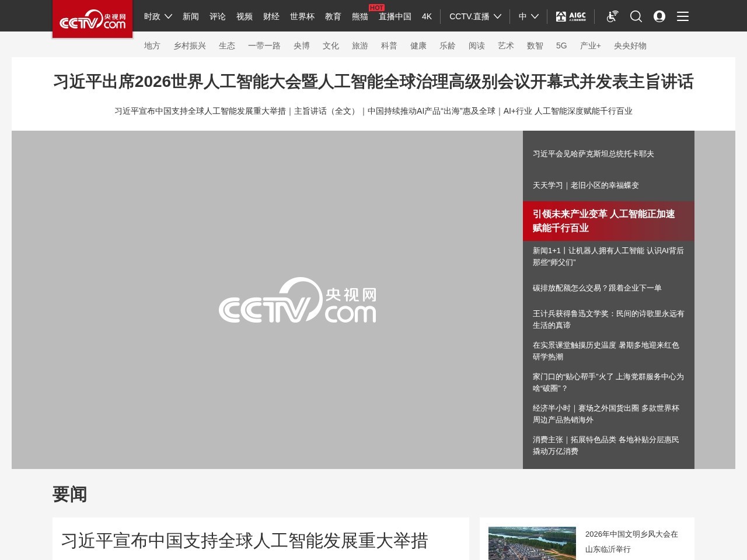Open the main headline about 2026世界人工智能大会
Viewport: 747px width, 560px height.
click(x=373, y=82)
